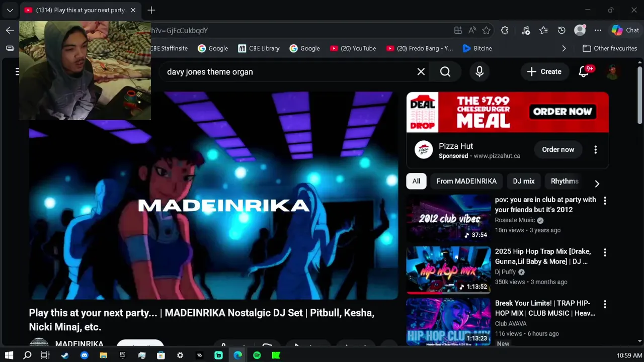Open 2025 Hip Hop Trap Mix thumbnail
This screenshot has width=644, height=362.
tap(449, 270)
